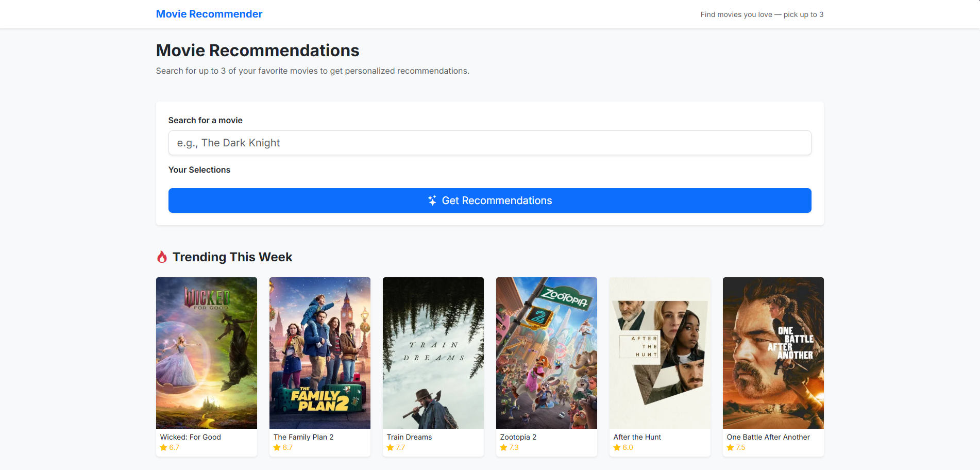This screenshot has height=470, width=980.
Task: Click the star icon under Train Dreams
Action: (390, 447)
